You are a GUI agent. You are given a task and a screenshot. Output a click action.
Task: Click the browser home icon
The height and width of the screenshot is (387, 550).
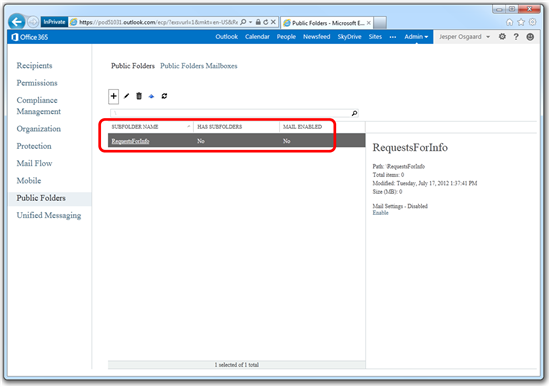509,22
